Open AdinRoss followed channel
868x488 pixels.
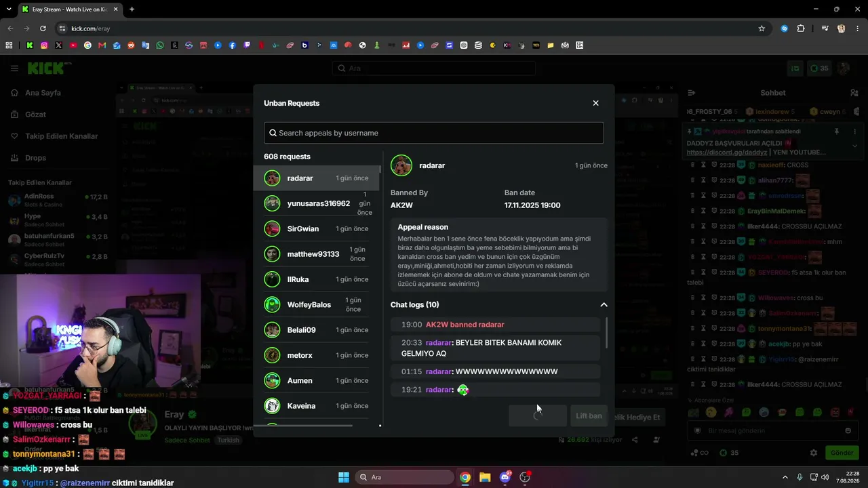click(x=58, y=200)
